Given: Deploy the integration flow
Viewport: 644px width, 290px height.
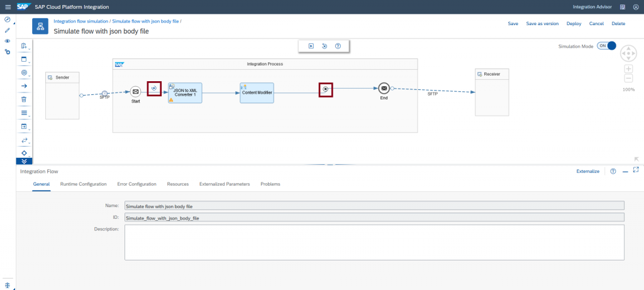Looking at the screenshot, I should [574, 24].
